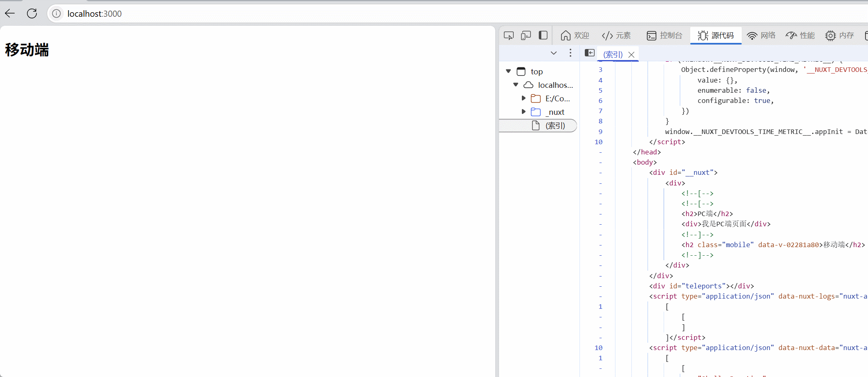Viewport: 868px width, 377px height.
Task: Set a breakpoint on line 10
Action: click(598, 142)
